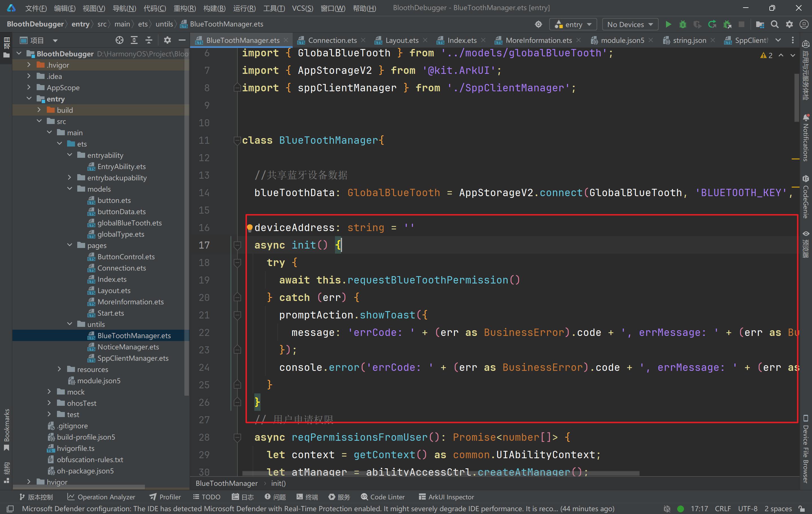This screenshot has width=812, height=514.
Task: Toggle fold on class BlueToothManager line
Action: [x=237, y=140]
